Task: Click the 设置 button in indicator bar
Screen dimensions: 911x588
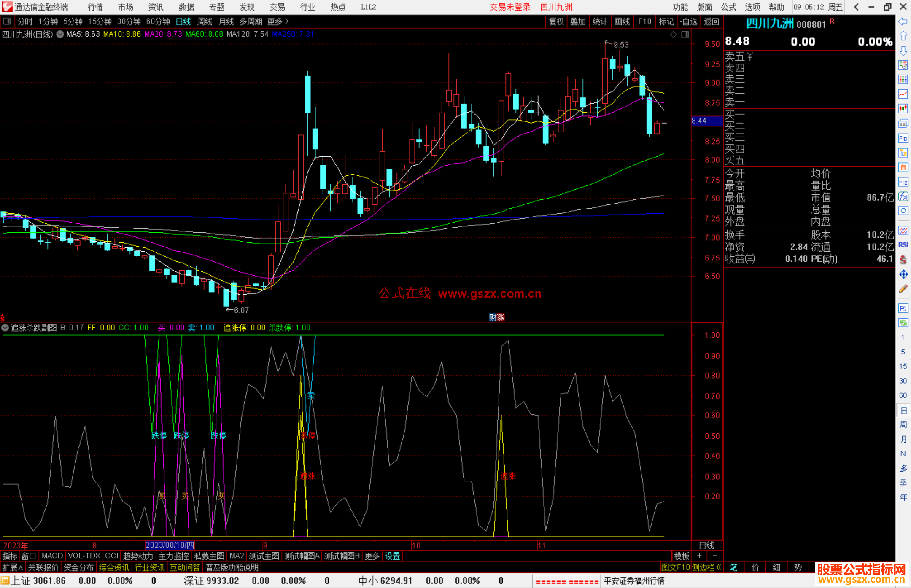Action: [x=392, y=556]
